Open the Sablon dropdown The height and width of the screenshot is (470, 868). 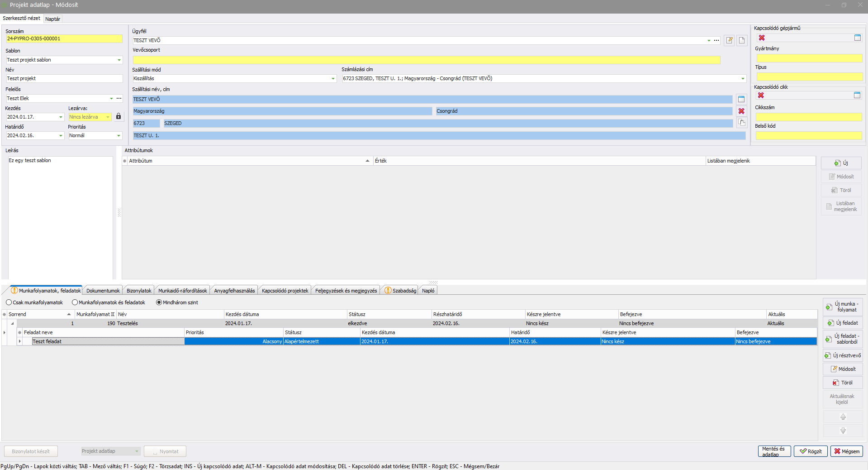click(x=119, y=60)
